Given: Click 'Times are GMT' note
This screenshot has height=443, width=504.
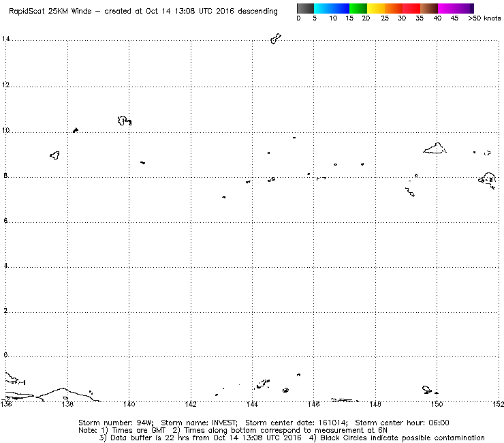Looking at the screenshot, I should pyautogui.click(x=138, y=431).
